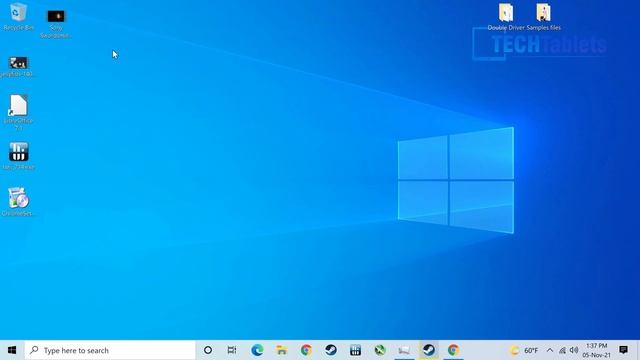Expand the hidden system tray icons chevron

[x=550, y=350]
